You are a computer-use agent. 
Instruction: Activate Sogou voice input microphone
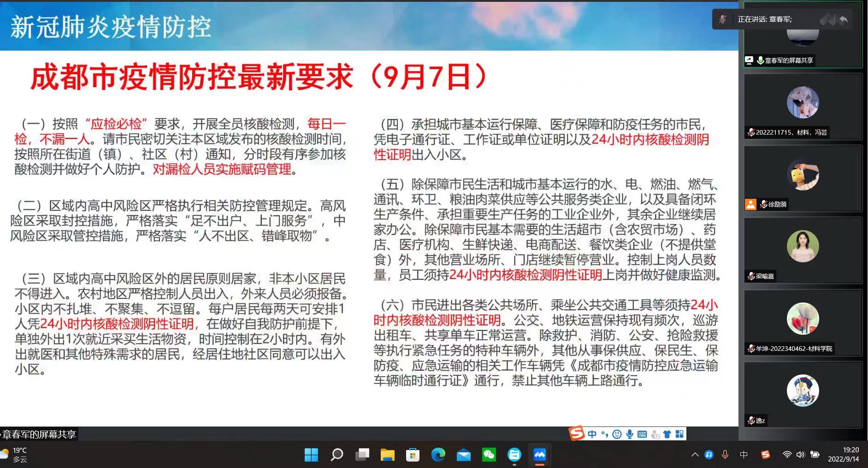(629, 434)
